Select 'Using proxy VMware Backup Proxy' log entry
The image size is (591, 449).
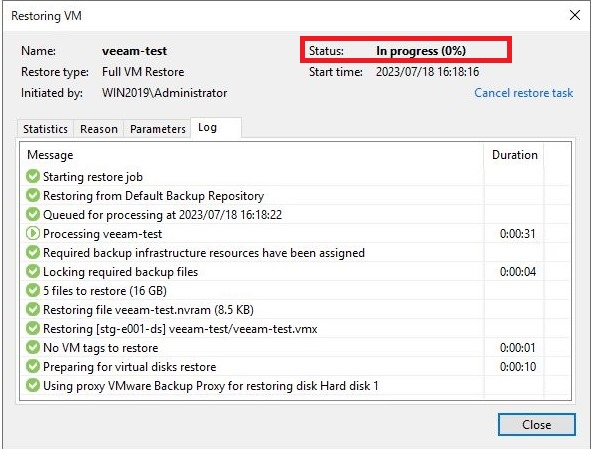[295, 385]
